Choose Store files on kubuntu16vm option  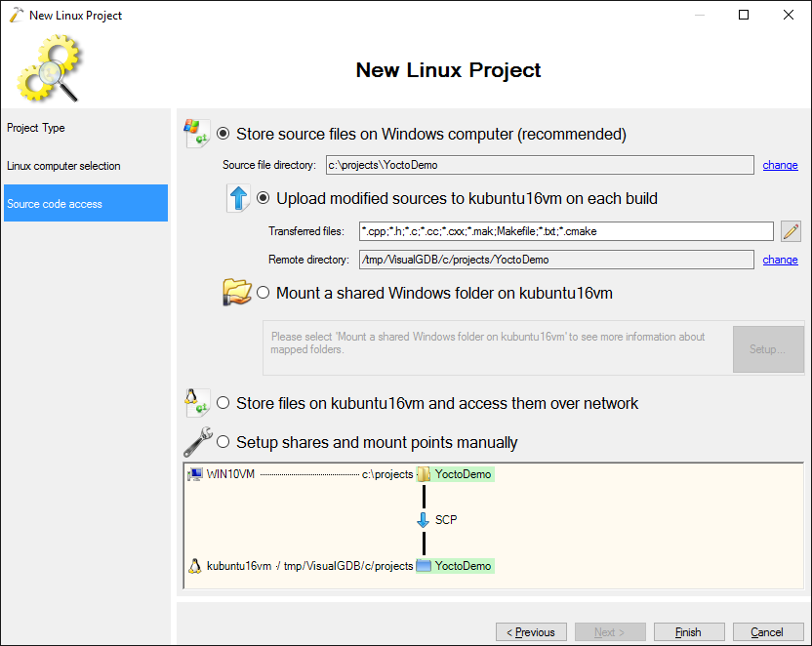223,403
